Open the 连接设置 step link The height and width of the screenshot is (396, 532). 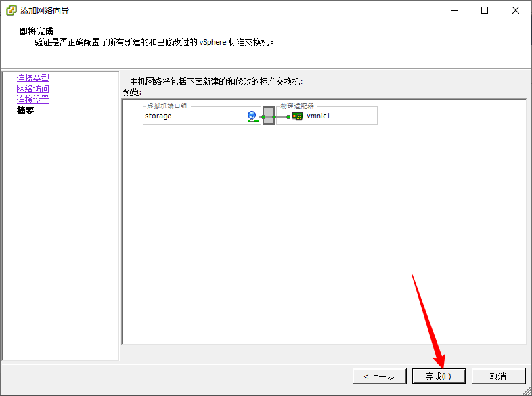click(33, 100)
